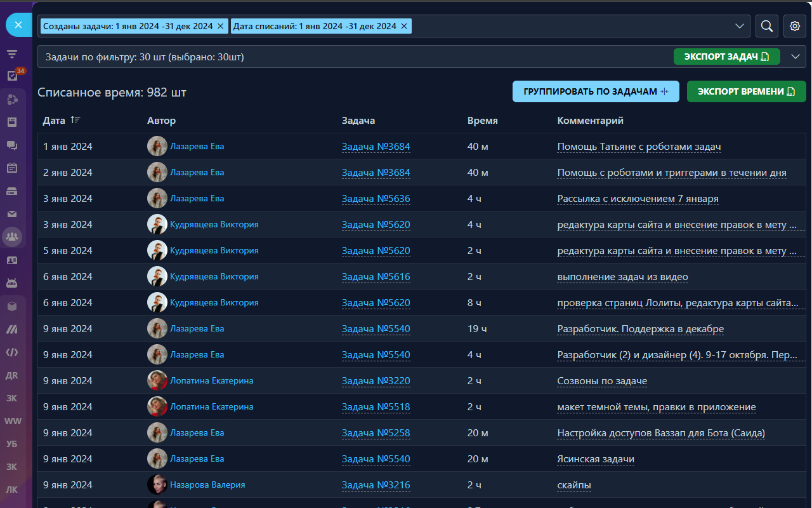812x508 pixels.
Task: Open the robot icon in sidebar
Action: [12, 283]
